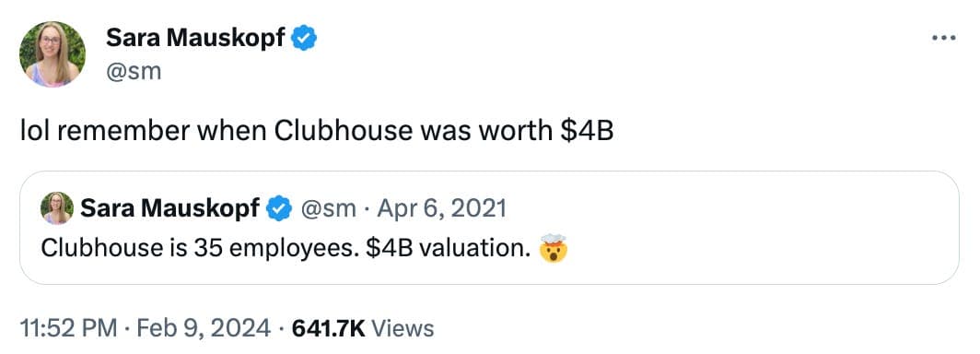This screenshot has width=980, height=354.
Task: Click the @sm handle in quoted tweet
Action: pos(329,208)
